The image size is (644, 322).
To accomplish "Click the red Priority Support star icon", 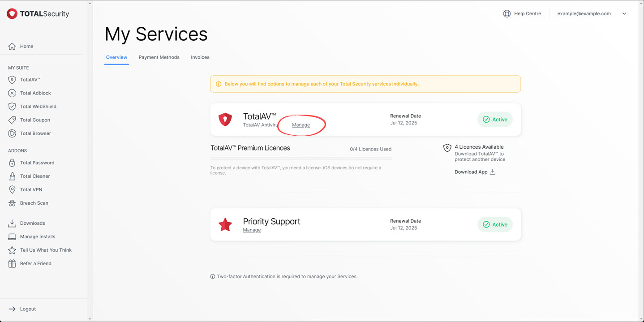I will pos(225,225).
